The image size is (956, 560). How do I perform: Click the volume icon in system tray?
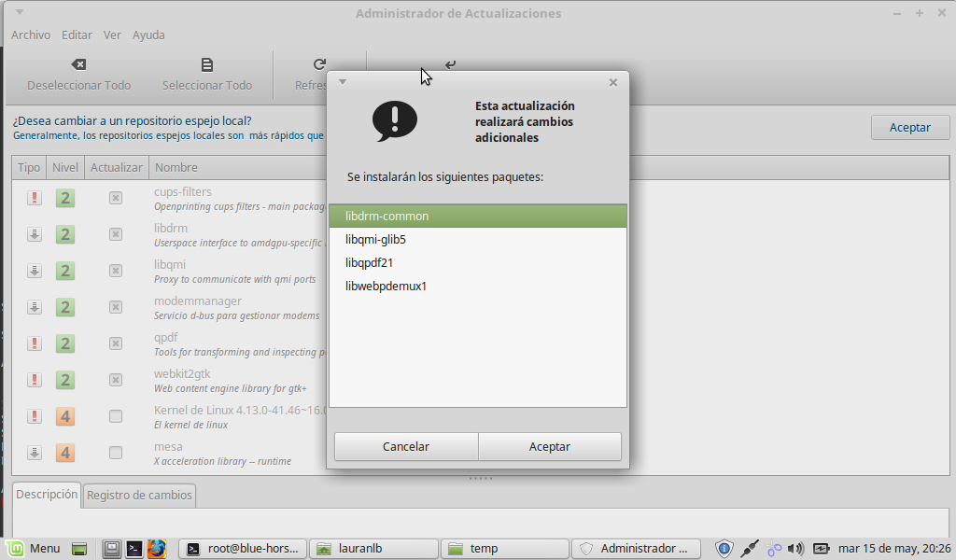click(x=795, y=548)
